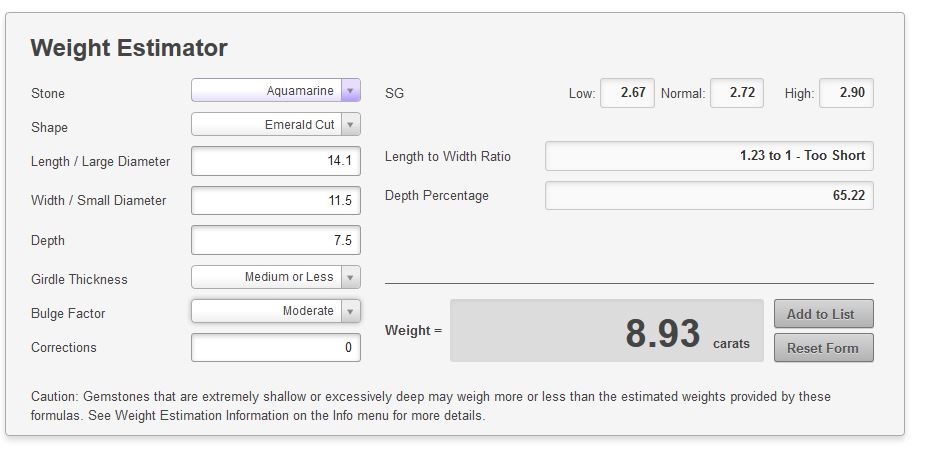The height and width of the screenshot is (449, 932).
Task: Select the SG High value box
Action: click(x=846, y=93)
